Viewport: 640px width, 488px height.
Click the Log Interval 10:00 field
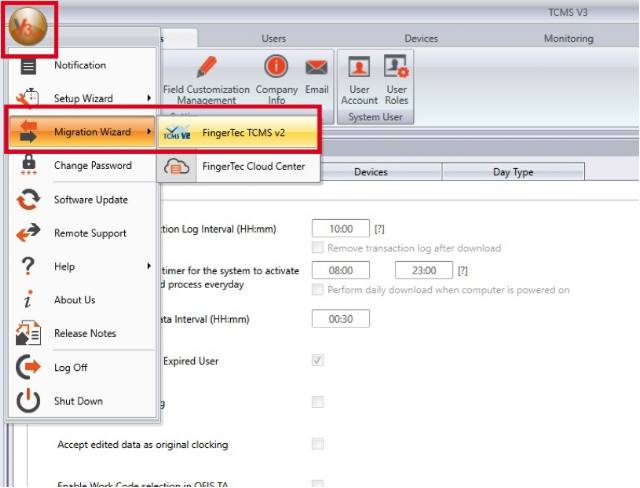[341, 228]
